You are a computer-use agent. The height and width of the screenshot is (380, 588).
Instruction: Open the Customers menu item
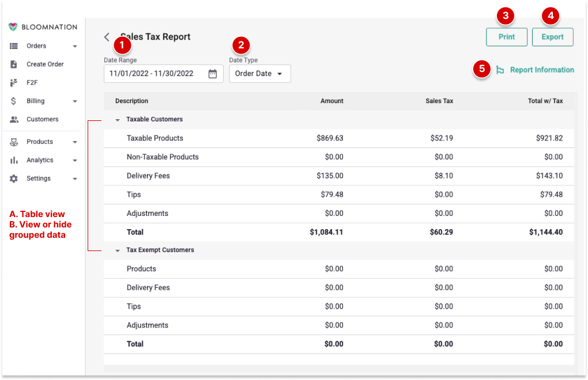[x=42, y=120]
